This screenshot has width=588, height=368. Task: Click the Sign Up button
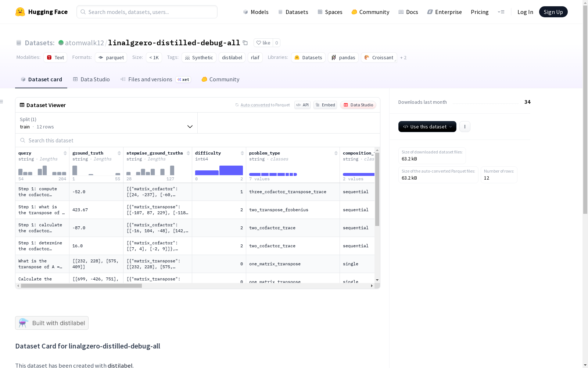[553, 12]
